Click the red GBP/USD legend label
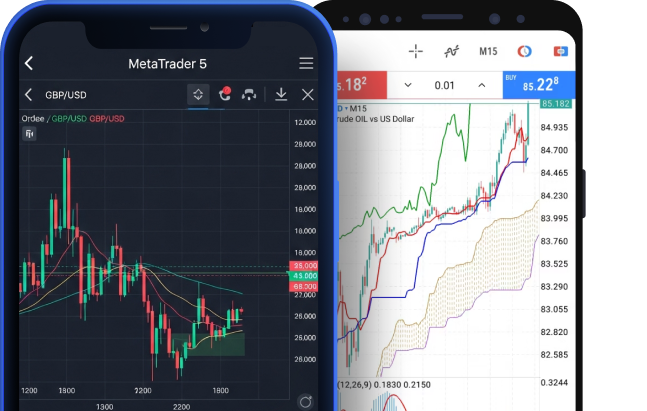 pyautogui.click(x=107, y=119)
